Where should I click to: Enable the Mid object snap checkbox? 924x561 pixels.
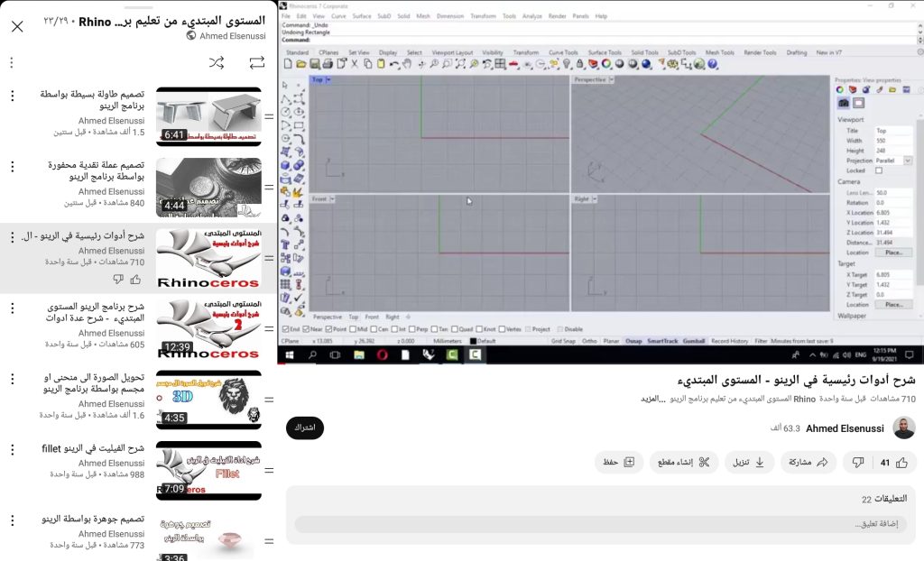coord(354,330)
